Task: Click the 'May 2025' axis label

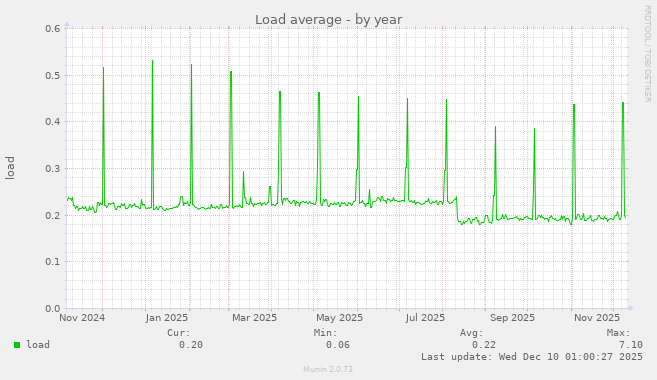Action: coord(339,318)
